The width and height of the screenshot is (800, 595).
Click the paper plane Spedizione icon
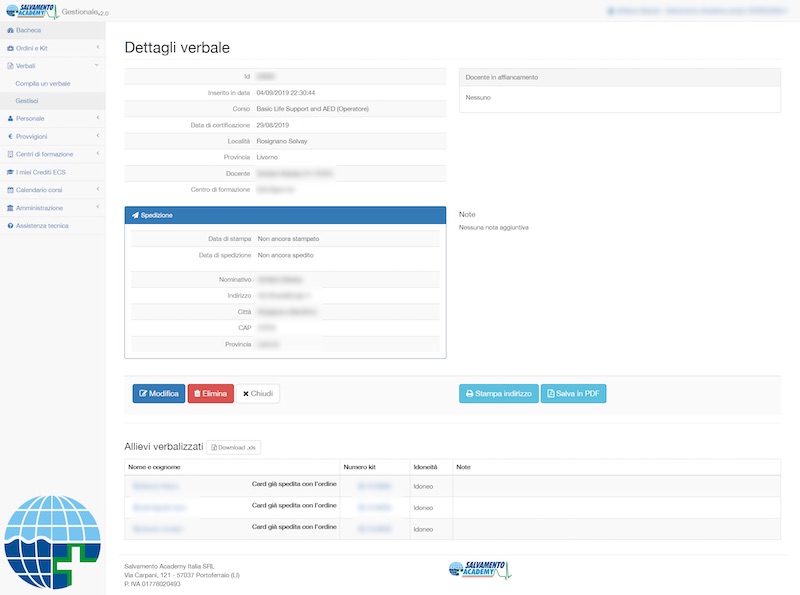[135, 215]
